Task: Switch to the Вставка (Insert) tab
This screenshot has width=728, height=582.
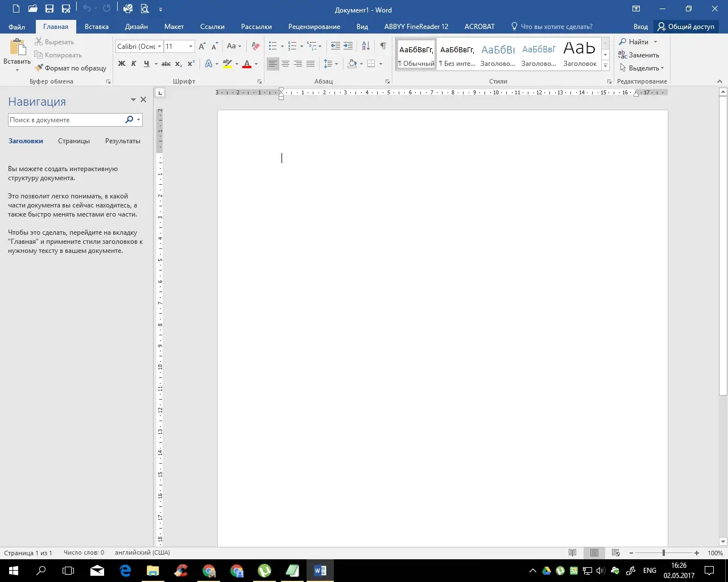Action: [x=97, y=27]
